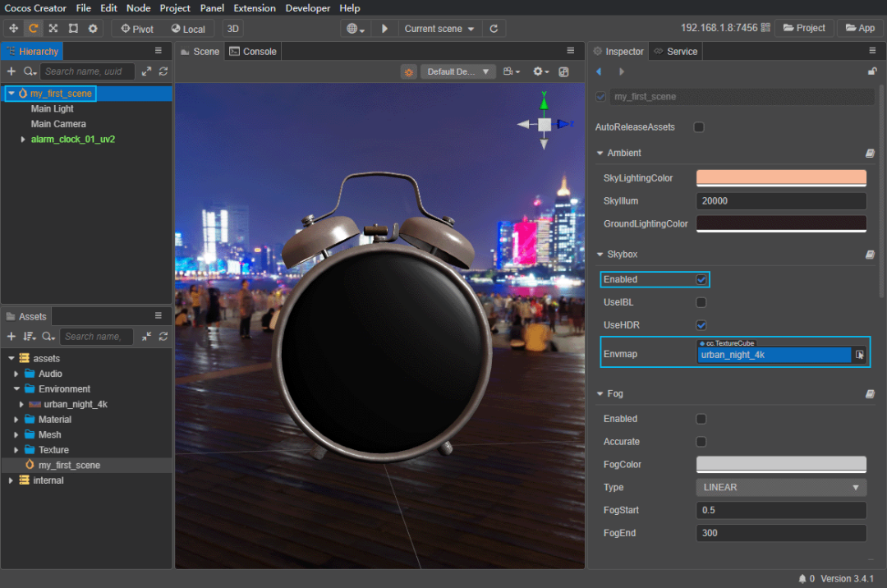The image size is (887, 588).
Task: Click the Project button
Action: click(x=802, y=28)
